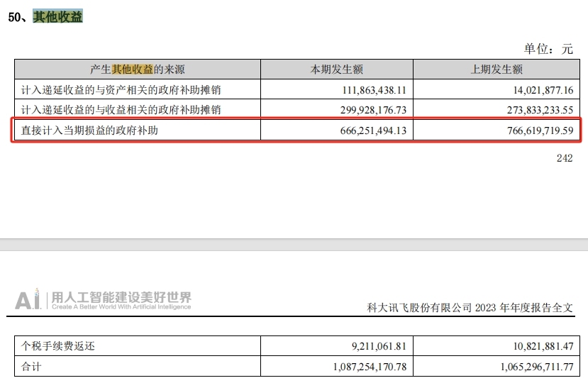
Task: Click the value 9,211,061.81
Action: [x=379, y=346]
